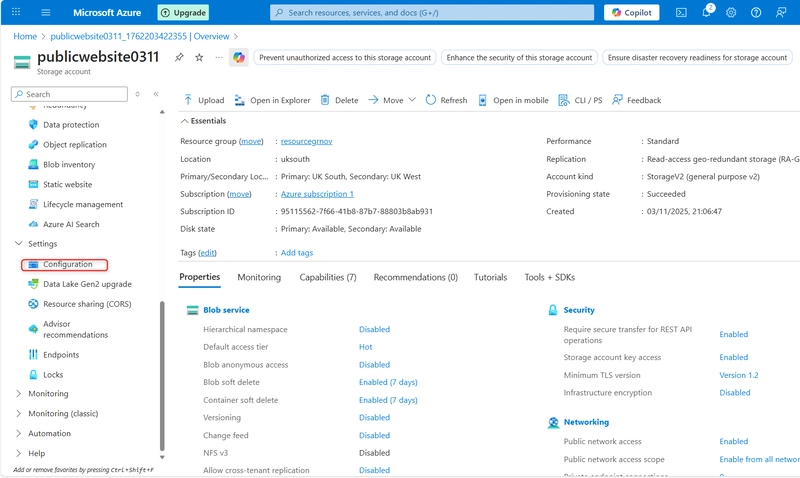Collapse the sidebar with double chevron
800x478 pixels.
point(156,94)
